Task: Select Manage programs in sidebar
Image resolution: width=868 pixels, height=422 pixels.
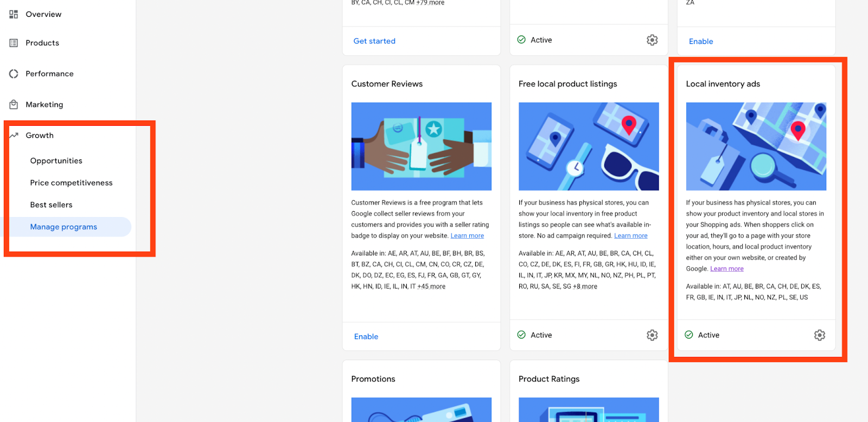Action: pos(63,227)
